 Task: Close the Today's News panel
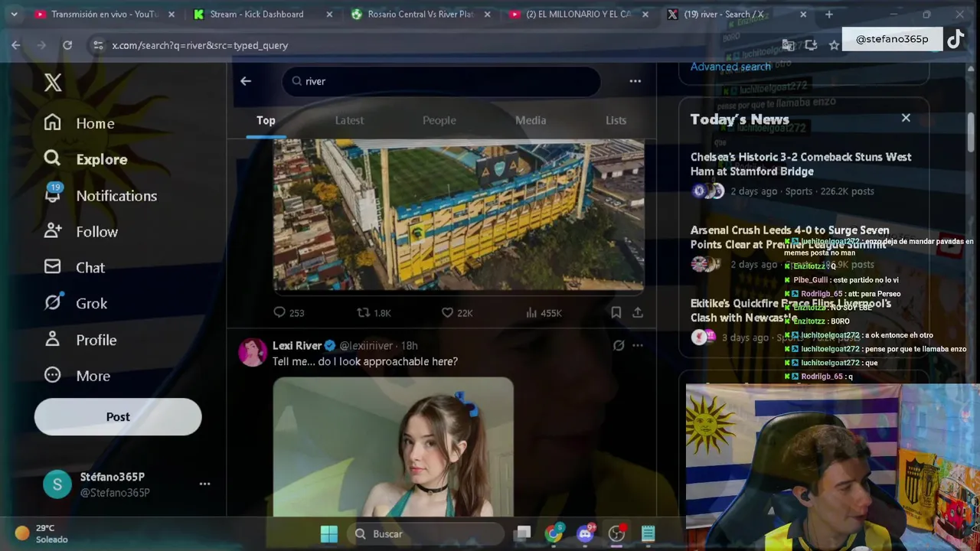click(x=906, y=118)
